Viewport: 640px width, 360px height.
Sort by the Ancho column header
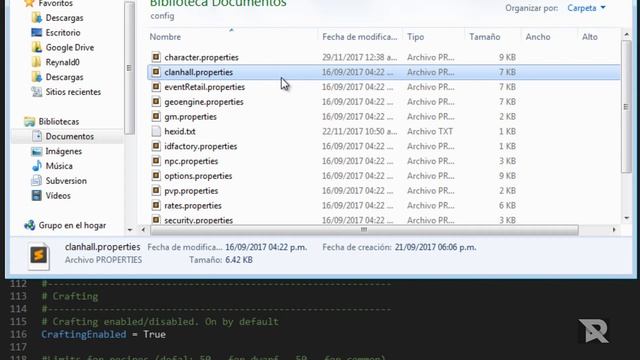coord(538,37)
